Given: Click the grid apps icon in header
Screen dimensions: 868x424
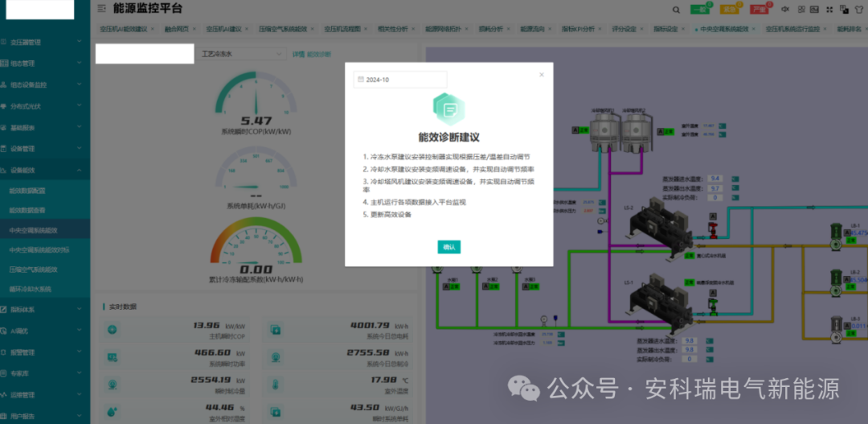Looking at the screenshot, I should [801, 10].
